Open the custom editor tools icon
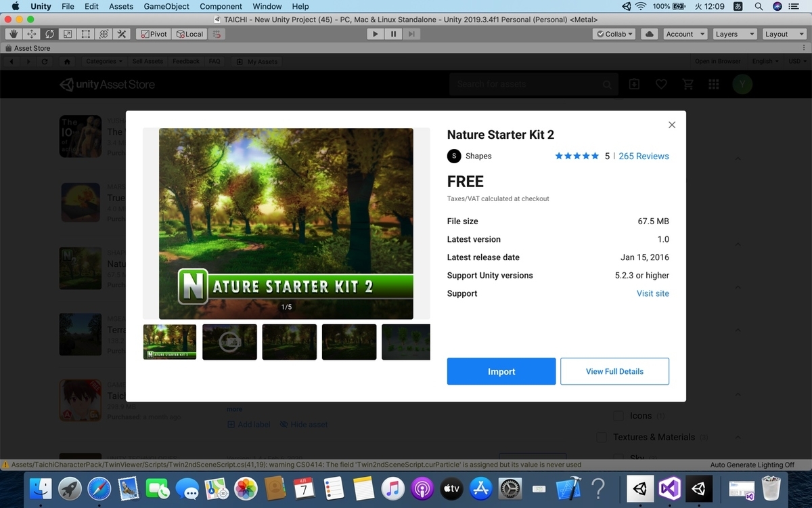The width and height of the screenshot is (812, 508). point(122,34)
